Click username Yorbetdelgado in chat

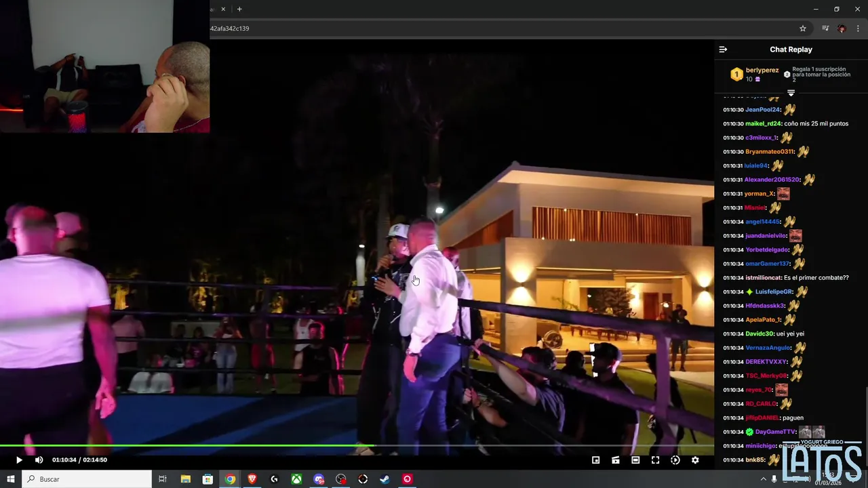767,249
